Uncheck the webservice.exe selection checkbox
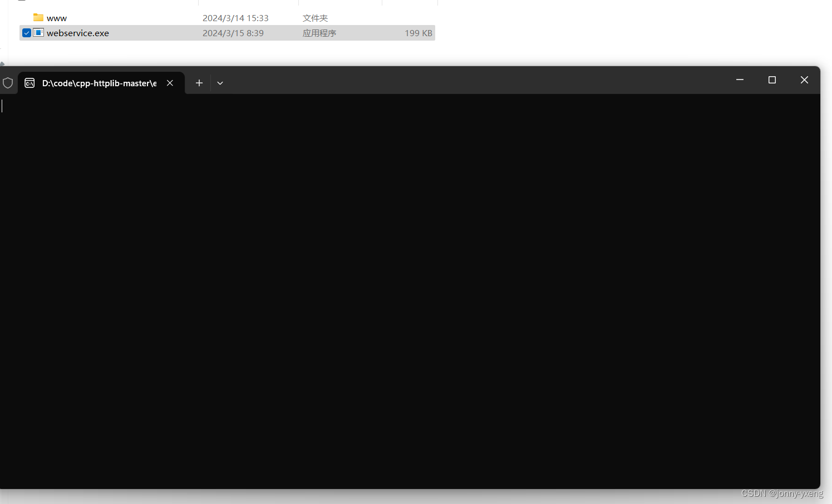The height and width of the screenshot is (504, 832). (x=26, y=32)
